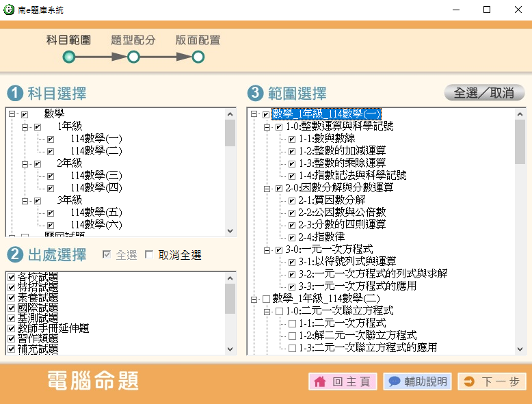532x404 pixels.
Task: Collapse the 1年級 tree node
Action: point(25,127)
